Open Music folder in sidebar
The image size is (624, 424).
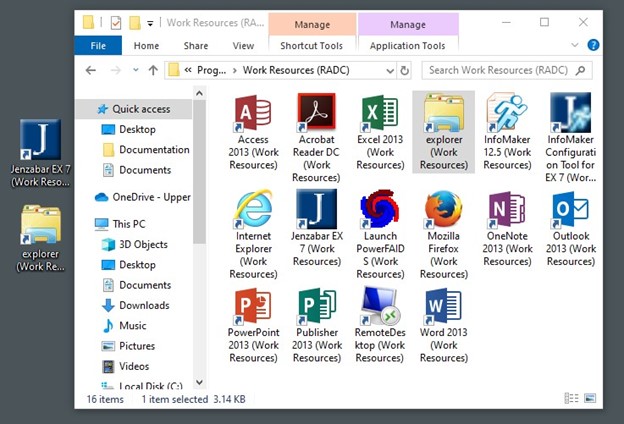click(124, 326)
